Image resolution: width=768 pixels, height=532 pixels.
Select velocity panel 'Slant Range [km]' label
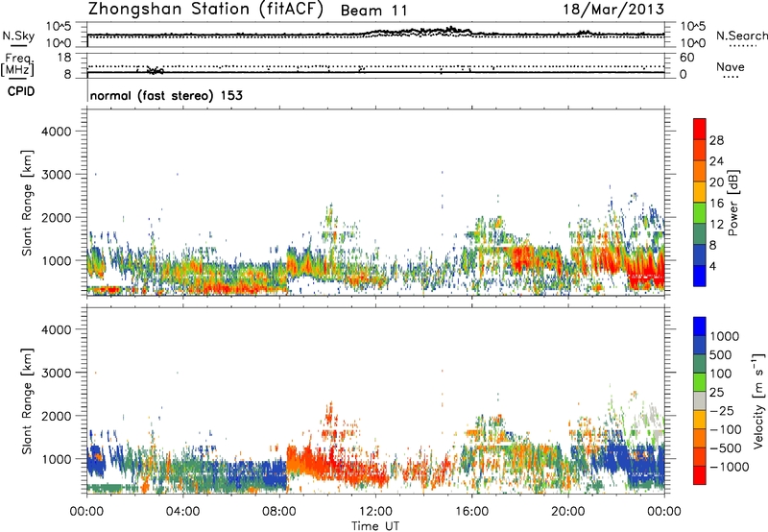click(28, 400)
